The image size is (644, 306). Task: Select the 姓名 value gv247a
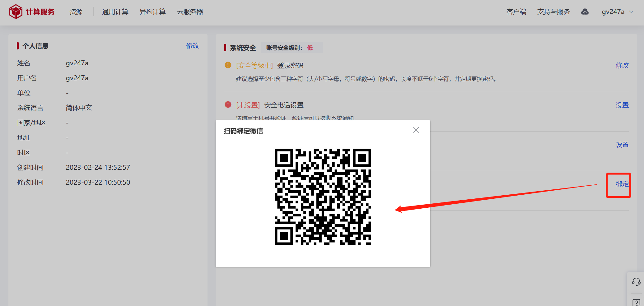point(77,63)
